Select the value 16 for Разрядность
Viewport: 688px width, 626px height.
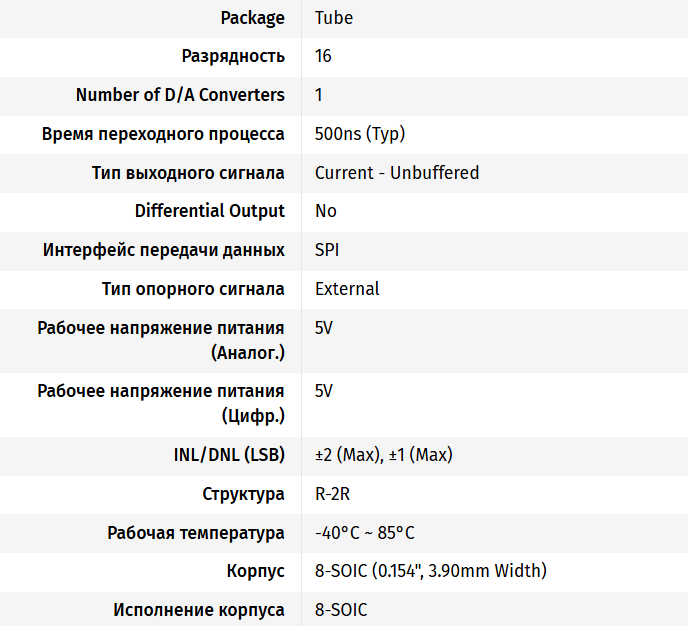click(323, 56)
